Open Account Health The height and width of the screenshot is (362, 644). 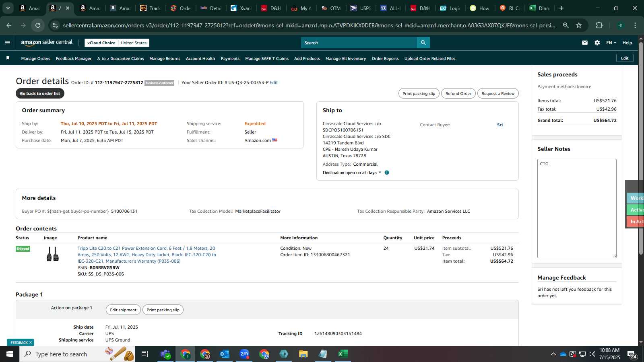200,58
